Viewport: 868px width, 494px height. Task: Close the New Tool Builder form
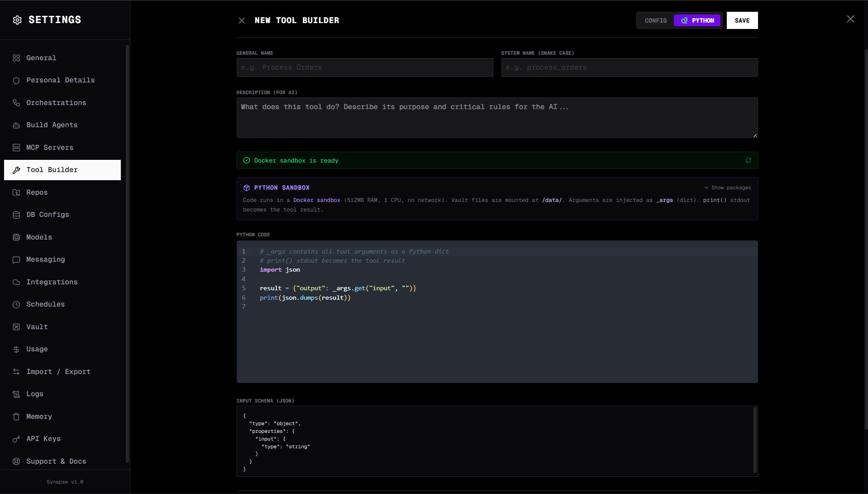[x=242, y=20]
